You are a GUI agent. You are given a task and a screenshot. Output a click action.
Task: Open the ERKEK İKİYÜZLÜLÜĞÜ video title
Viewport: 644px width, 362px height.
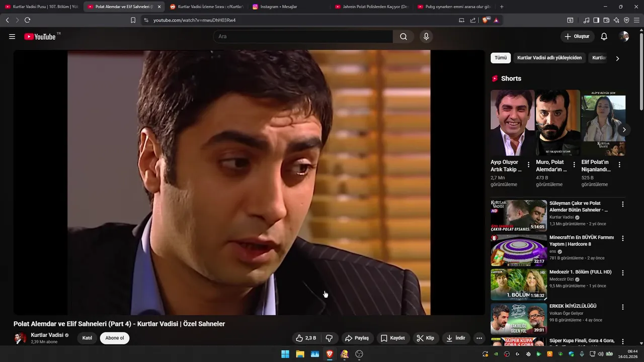point(573,306)
